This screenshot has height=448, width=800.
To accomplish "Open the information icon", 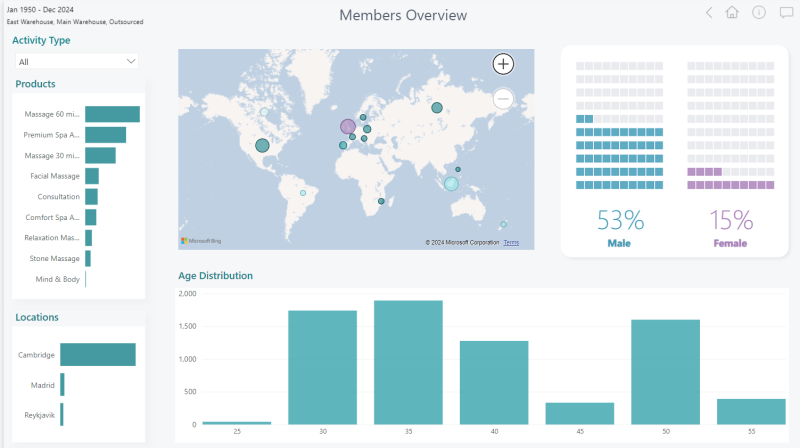I will 759,12.
